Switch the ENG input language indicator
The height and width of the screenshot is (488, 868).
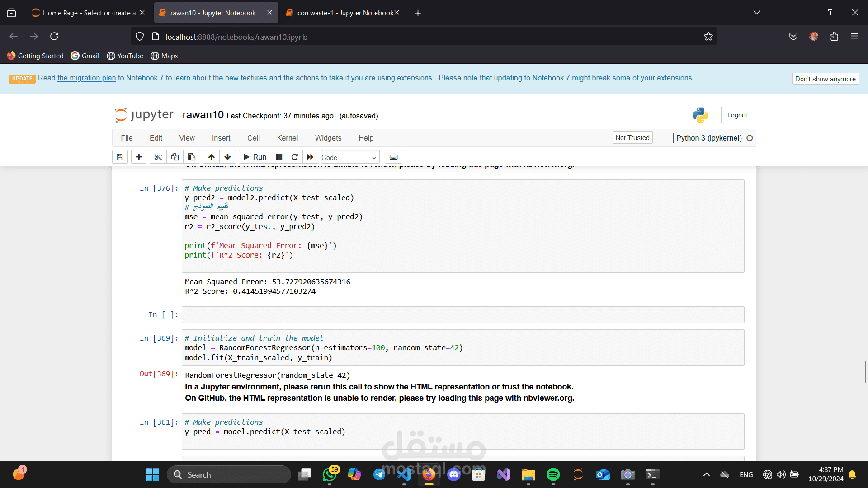pos(746,474)
